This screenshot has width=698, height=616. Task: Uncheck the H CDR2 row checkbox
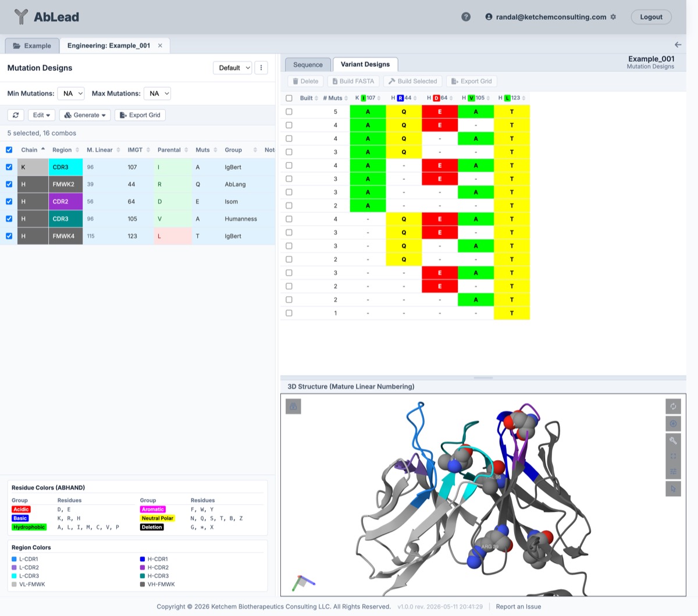pos(9,201)
